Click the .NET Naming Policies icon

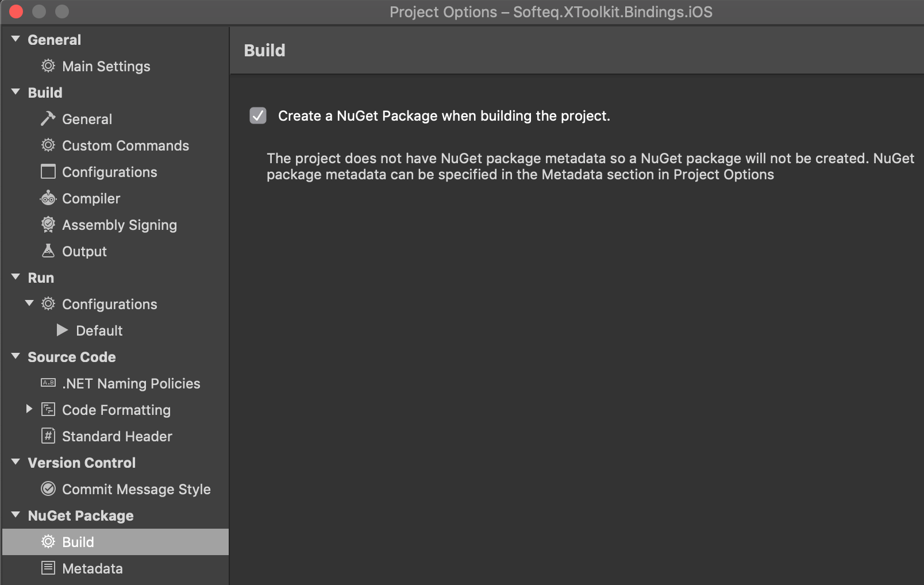[48, 383]
